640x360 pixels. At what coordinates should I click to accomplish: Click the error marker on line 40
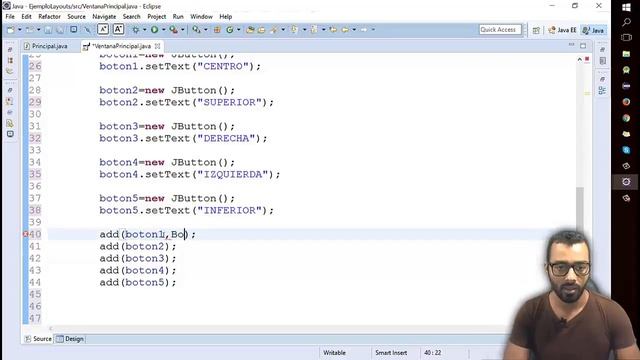[25, 234]
